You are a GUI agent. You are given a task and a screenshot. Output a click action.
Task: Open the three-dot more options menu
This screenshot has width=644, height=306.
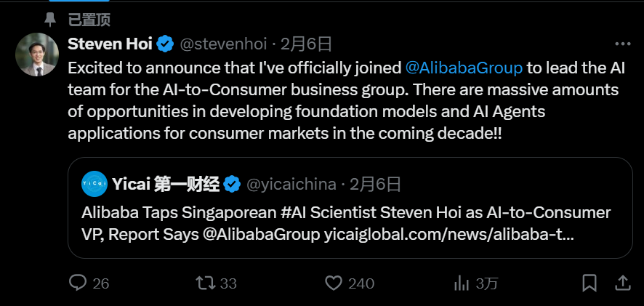(622, 44)
